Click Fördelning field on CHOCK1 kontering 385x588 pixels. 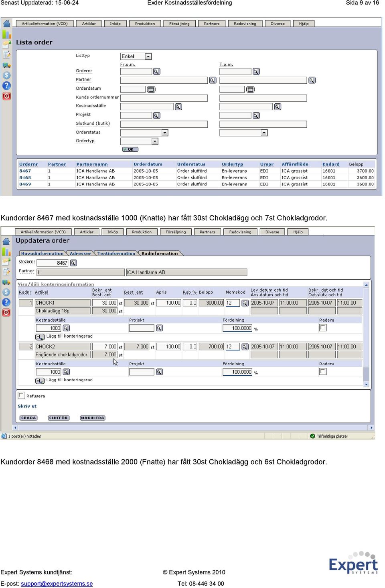click(x=237, y=328)
